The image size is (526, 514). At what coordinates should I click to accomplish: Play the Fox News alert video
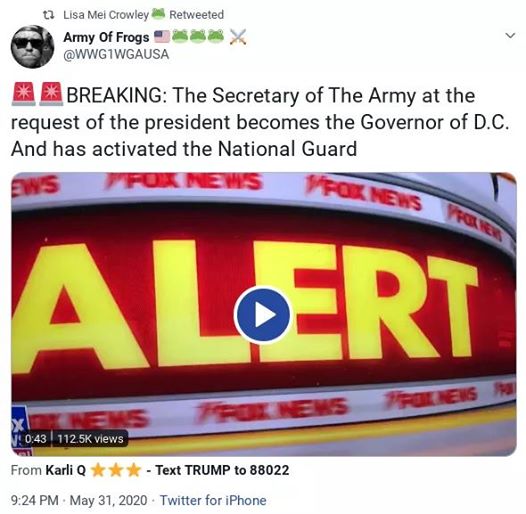tap(262, 314)
